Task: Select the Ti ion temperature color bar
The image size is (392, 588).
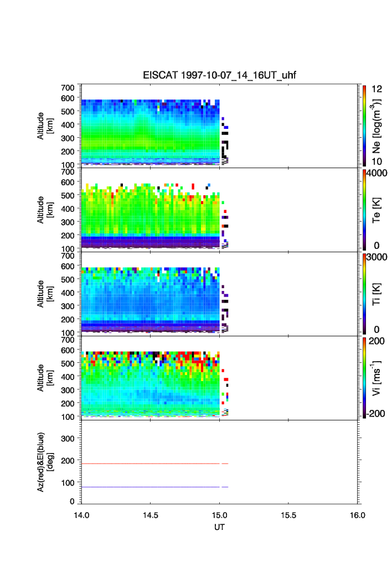Action: pos(364,294)
